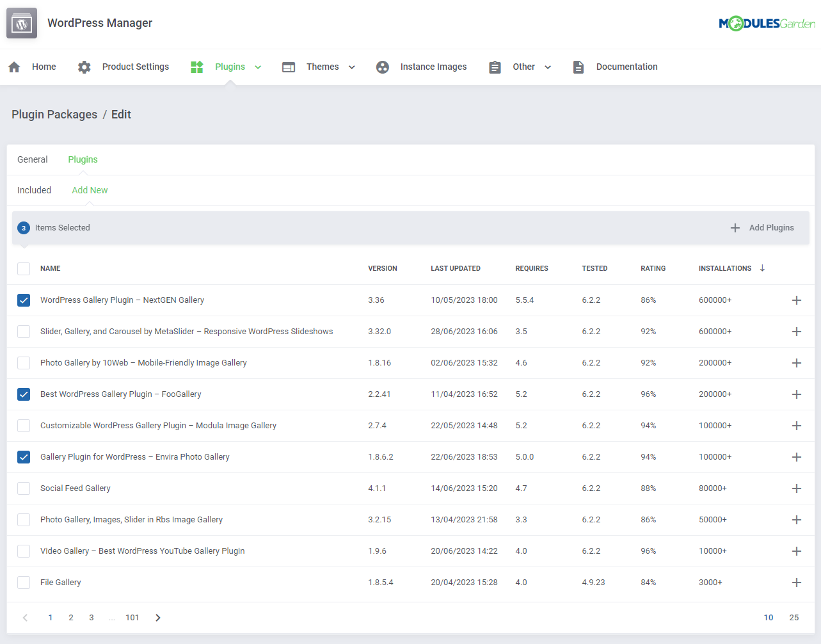Image resolution: width=821 pixels, height=644 pixels.
Task: Click the green Plugins blocks icon
Action: pos(197,67)
